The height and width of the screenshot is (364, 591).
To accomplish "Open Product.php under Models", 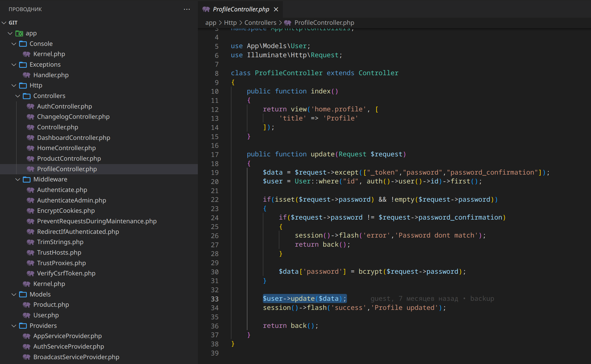I will point(51,305).
